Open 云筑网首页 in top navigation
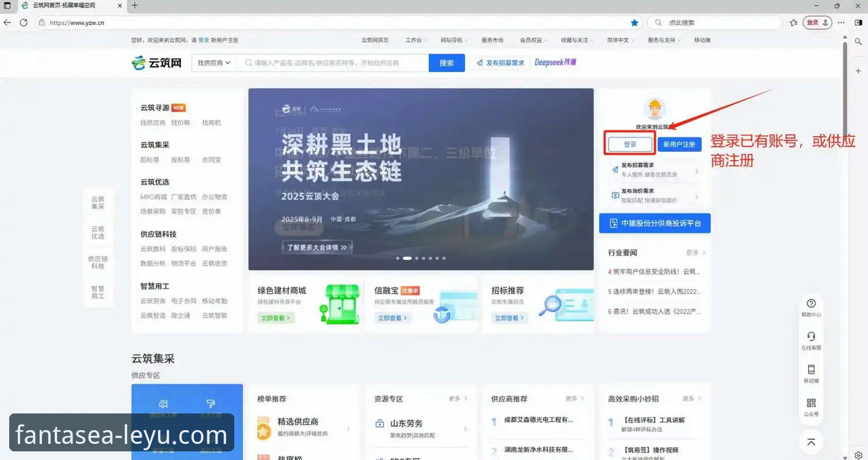This screenshot has width=868, height=460. 375,40
